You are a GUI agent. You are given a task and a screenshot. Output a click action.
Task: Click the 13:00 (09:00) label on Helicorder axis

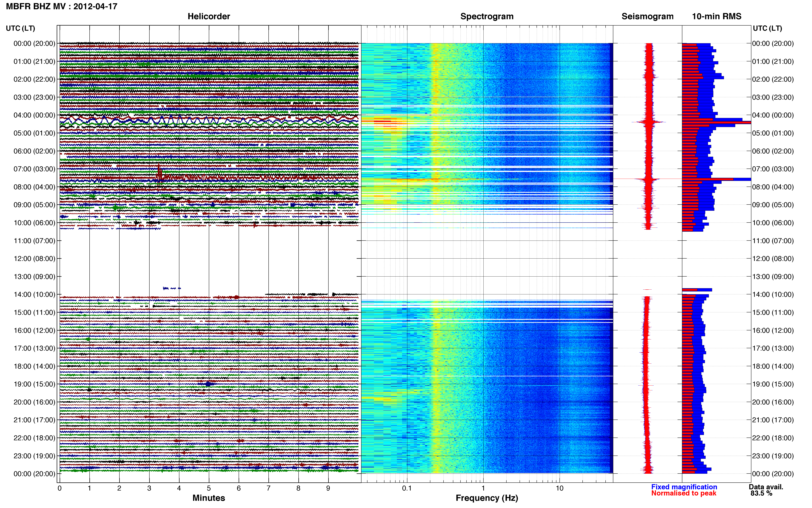tap(34, 277)
